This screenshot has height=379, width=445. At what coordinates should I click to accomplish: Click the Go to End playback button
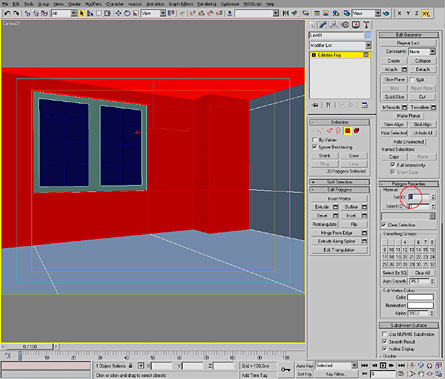[x=402, y=366]
